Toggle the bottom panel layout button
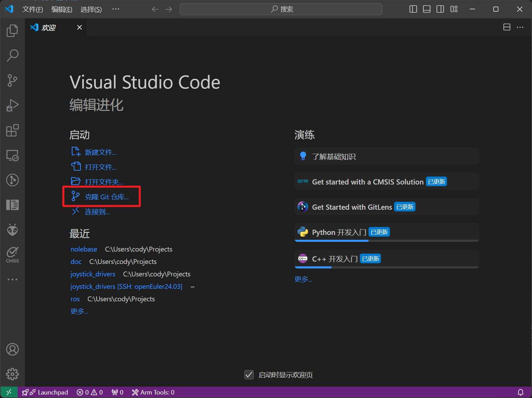This screenshot has width=532, height=398. point(427,9)
